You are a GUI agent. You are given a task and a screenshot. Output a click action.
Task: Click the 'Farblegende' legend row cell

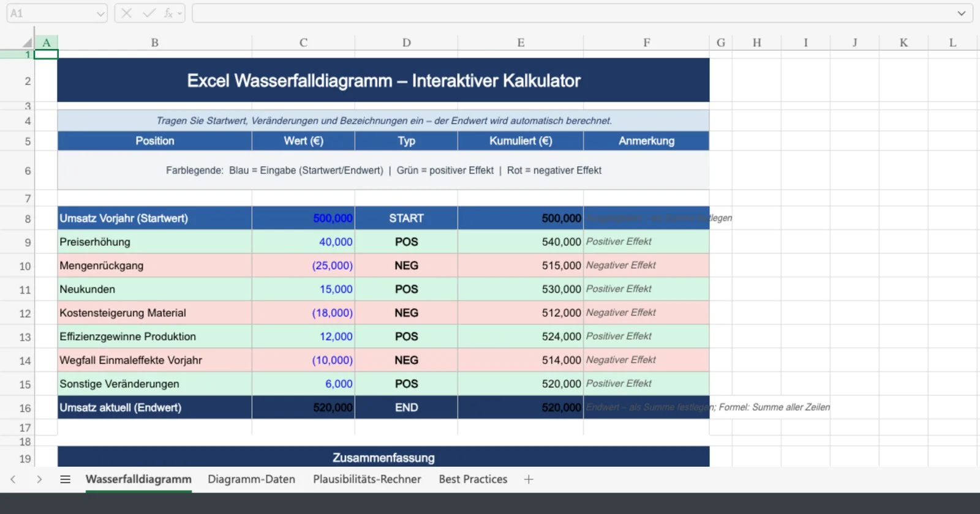click(x=383, y=170)
